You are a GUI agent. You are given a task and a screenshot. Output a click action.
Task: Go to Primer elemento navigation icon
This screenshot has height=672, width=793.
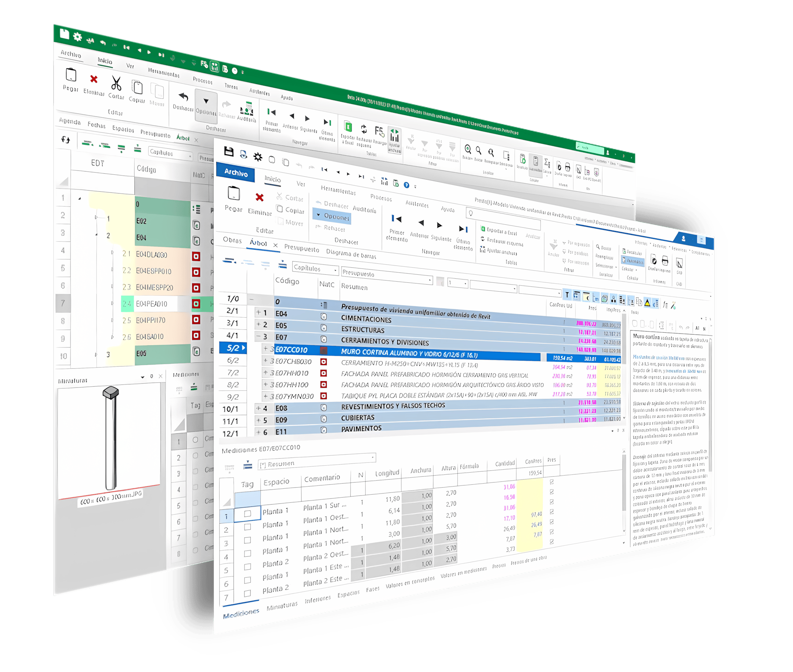(396, 218)
